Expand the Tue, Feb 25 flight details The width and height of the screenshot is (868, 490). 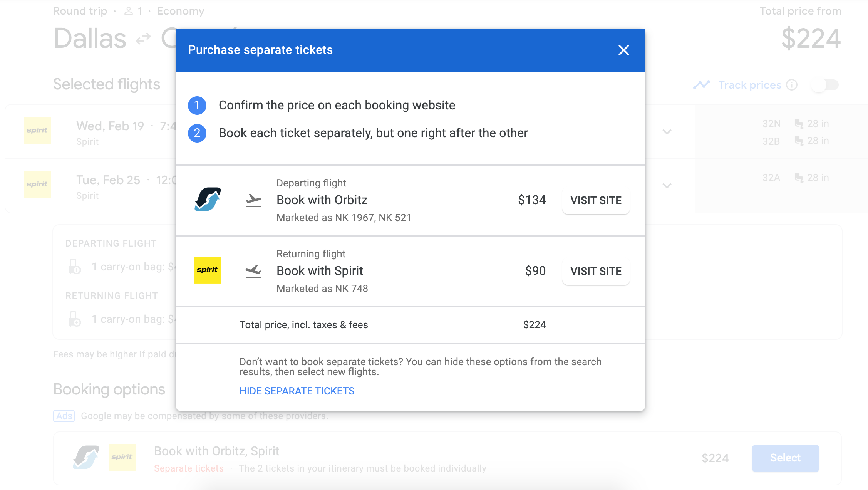pos(667,186)
